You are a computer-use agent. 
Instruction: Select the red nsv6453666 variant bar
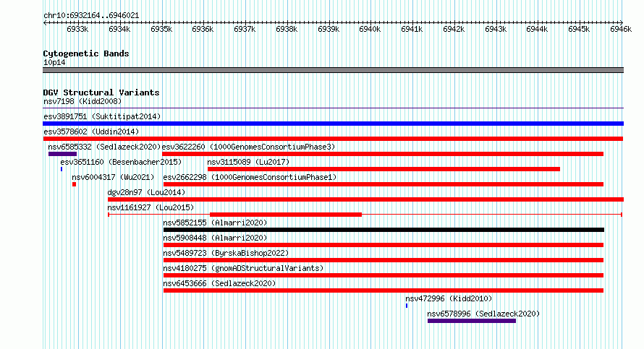384,290
